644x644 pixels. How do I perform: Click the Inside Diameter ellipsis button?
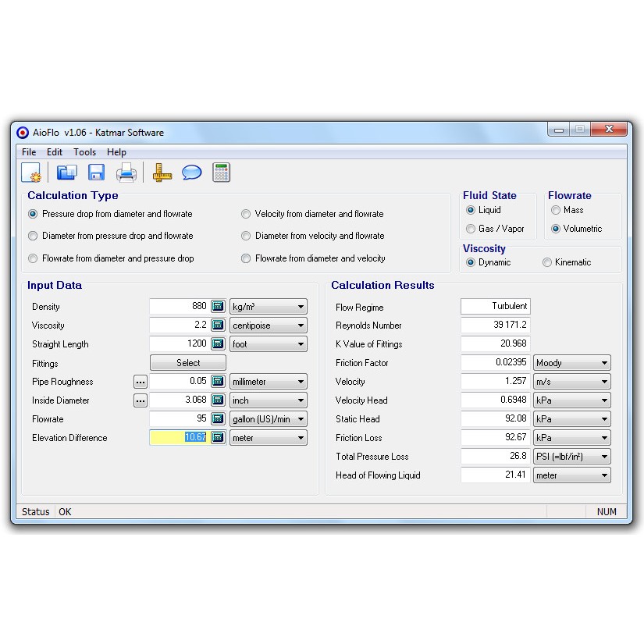point(140,400)
